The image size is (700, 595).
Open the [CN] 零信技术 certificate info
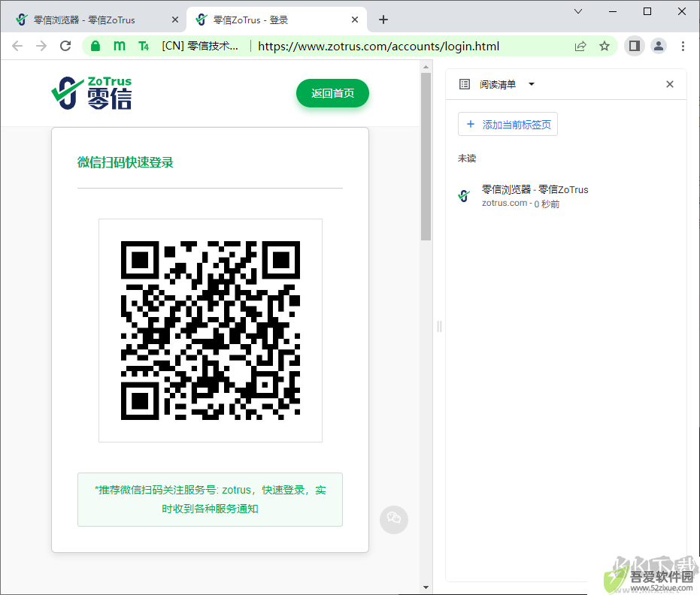coord(199,46)
